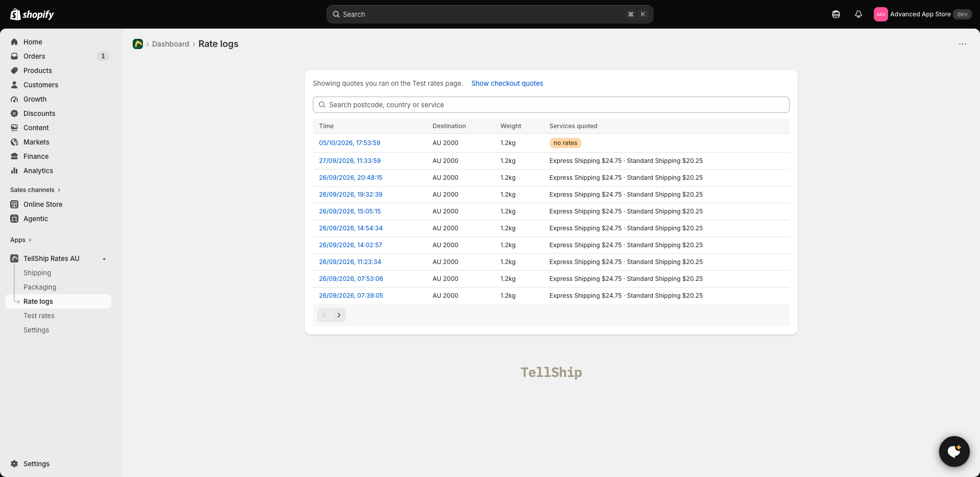Open log entry 26/09/2026, 20:48:15
This screenshot has height=477, width=980.
[x=351, y=178]
